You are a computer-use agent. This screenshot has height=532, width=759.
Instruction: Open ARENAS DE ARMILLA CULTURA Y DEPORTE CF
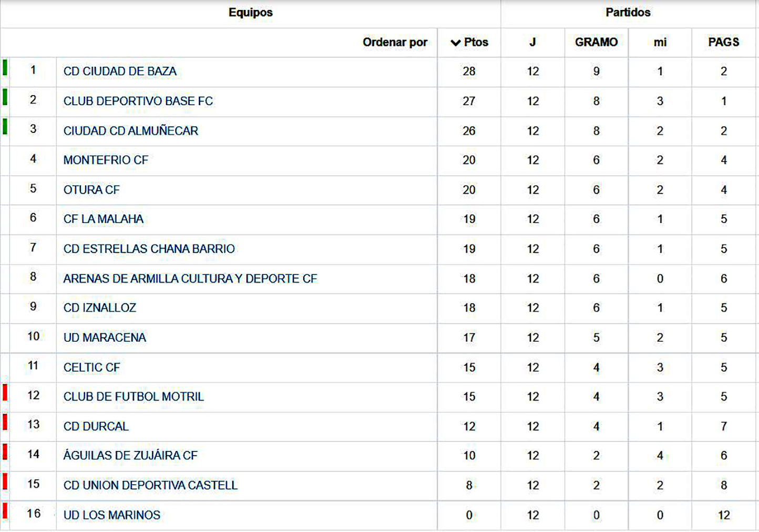pos(190,279)
